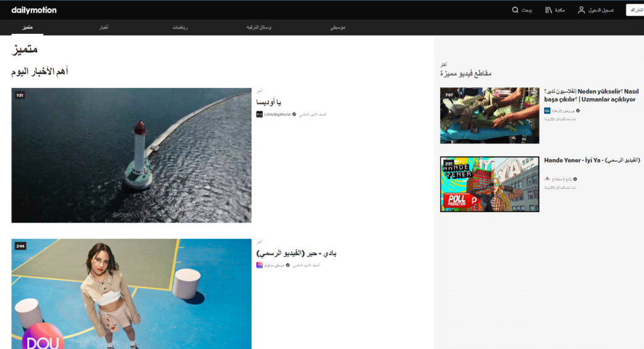Open the girl on basketball court thumbnail
This screenshot has width=644, height=349.
(131, 294)
